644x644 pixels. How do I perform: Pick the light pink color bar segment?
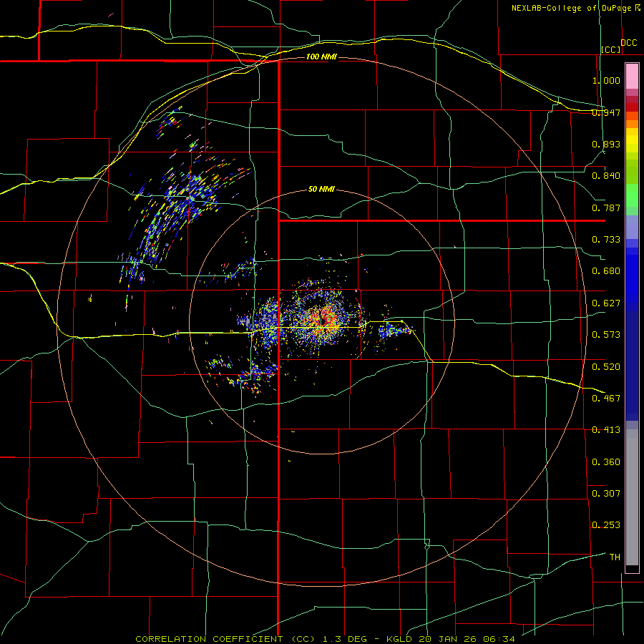pos(632,76)
